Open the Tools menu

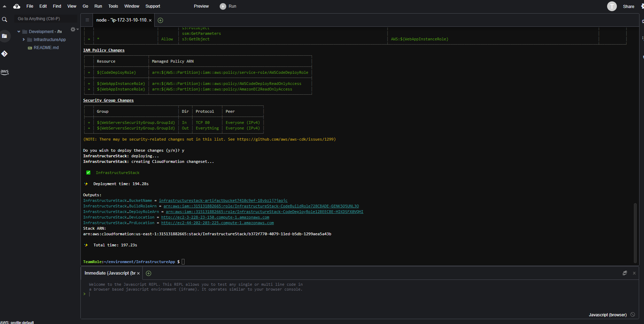coord(113,6)
